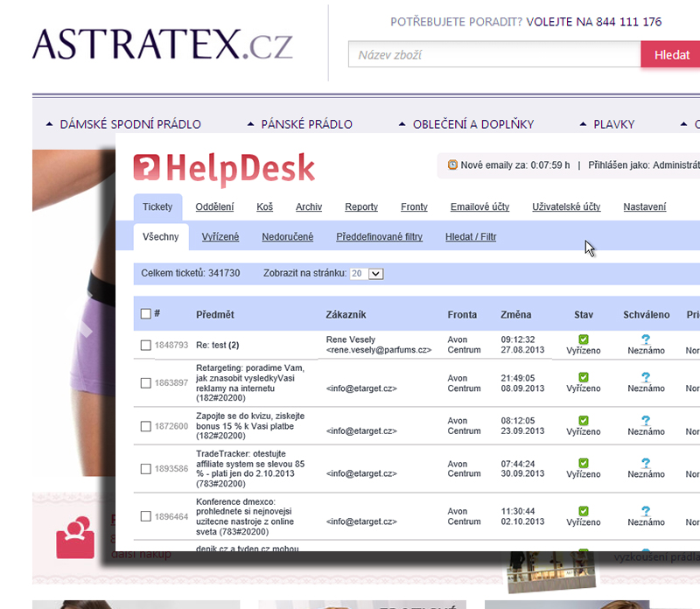Check the box for ticket 1893586
The height and width of the screenshot is (609, 700).
(x=145, y=469)
